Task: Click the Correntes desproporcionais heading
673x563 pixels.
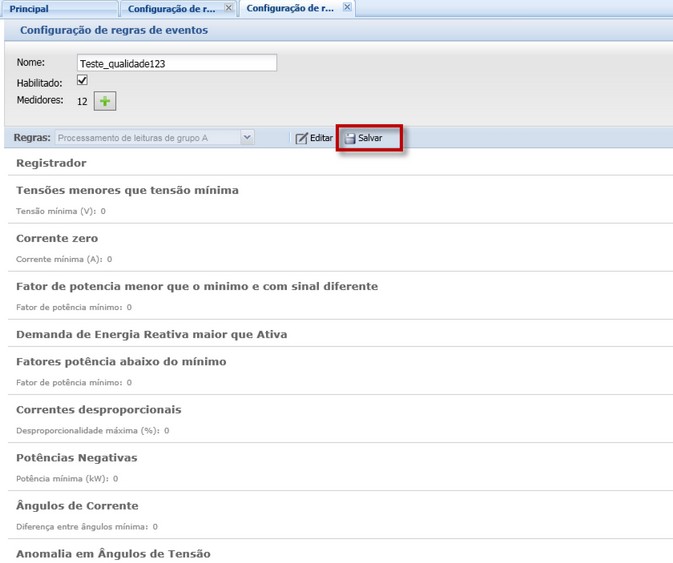Action: click(99, 410)
